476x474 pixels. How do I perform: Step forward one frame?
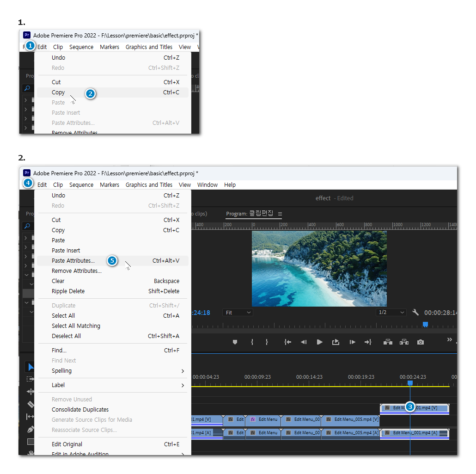pos(352,342)
